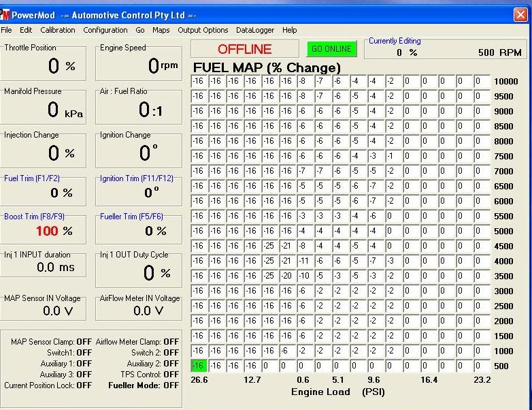
Task: Select the -25 cell in the 4500 RPM row
Action: click(x=269, y=246)
